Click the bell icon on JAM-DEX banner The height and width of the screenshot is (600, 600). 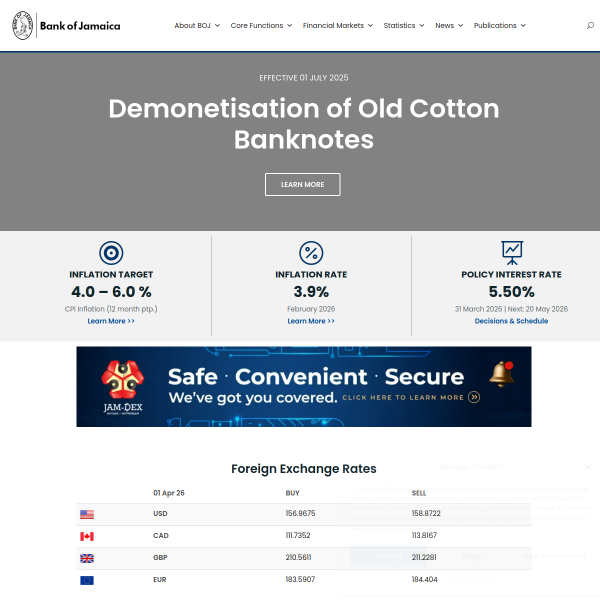501,374
